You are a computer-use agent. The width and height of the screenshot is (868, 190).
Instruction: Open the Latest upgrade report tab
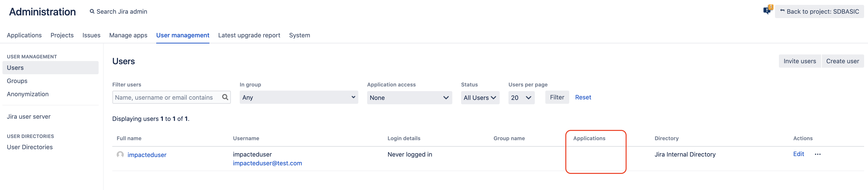pyautogui.click(x=249, y=35)
